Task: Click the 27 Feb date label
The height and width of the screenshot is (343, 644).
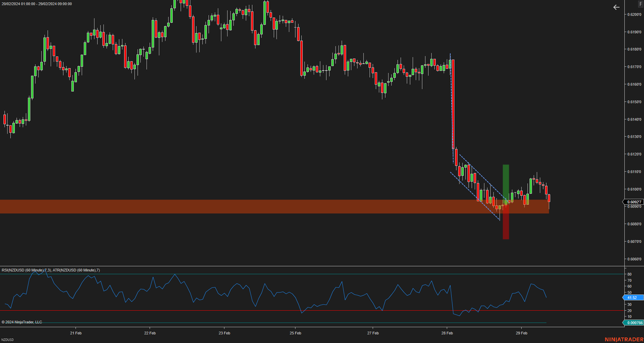Action: (x=372, y=332)
